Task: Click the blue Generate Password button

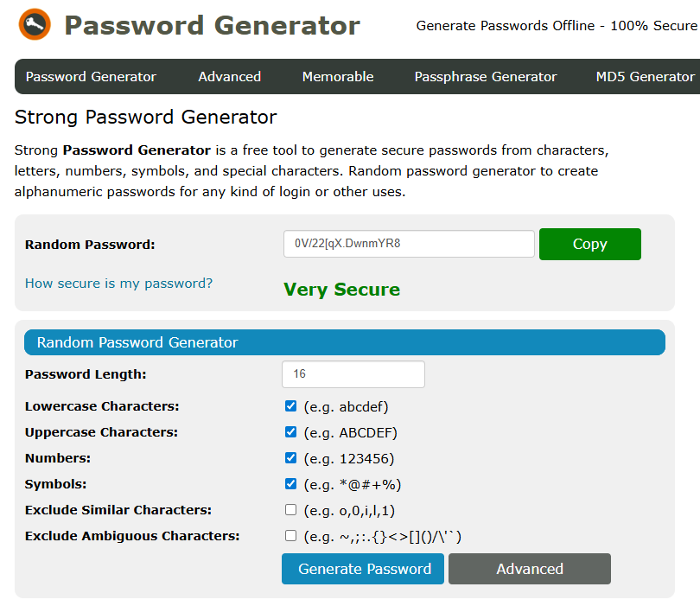Action: coord(363,569)
